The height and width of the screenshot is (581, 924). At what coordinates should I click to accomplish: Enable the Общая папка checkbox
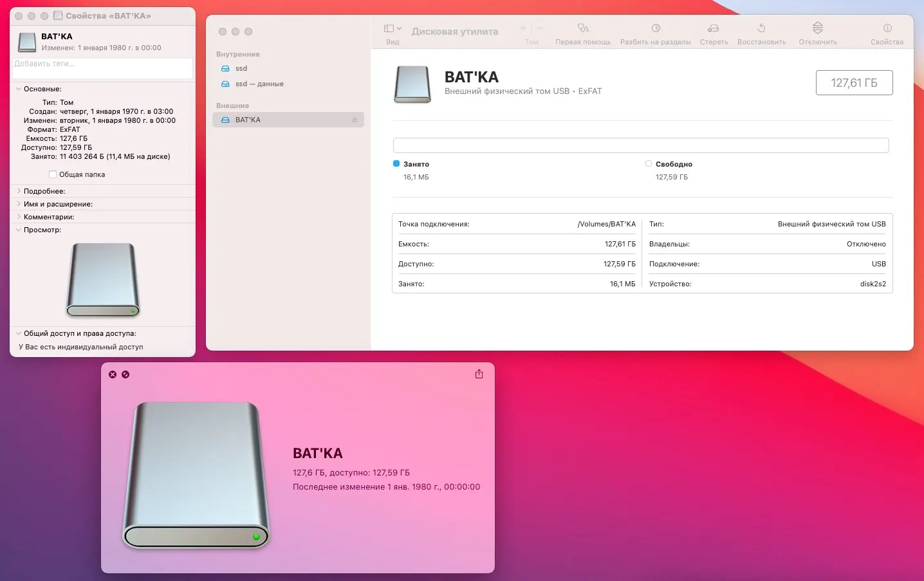[53, 174]
